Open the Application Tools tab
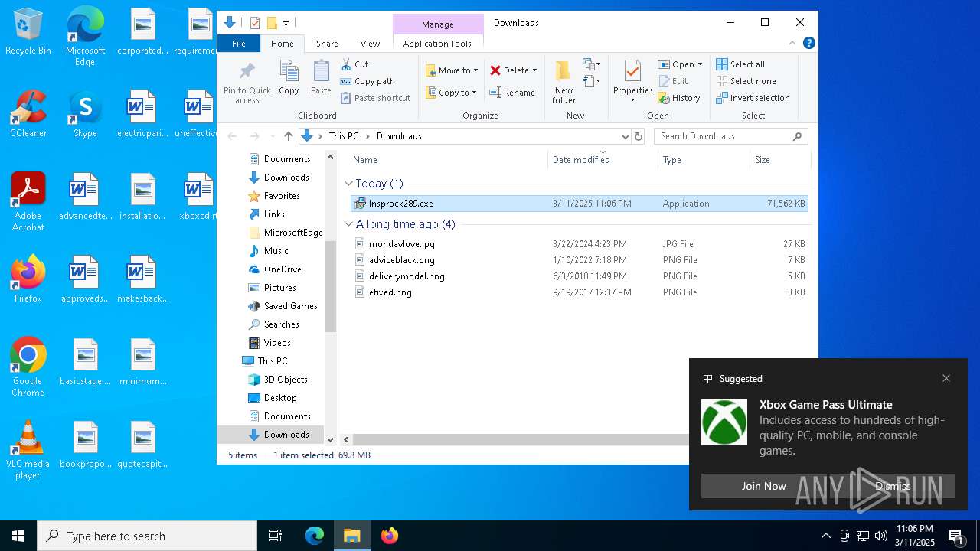This screenshot has width=980, height=551. pos(437,44)
